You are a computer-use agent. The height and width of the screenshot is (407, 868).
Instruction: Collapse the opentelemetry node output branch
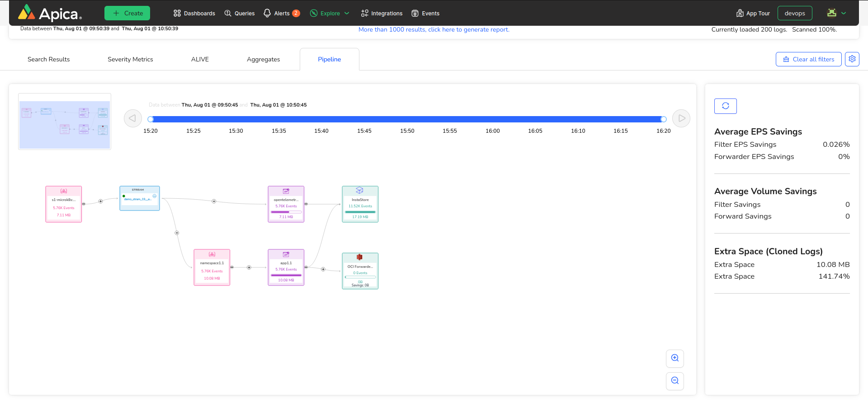(306, 204)
